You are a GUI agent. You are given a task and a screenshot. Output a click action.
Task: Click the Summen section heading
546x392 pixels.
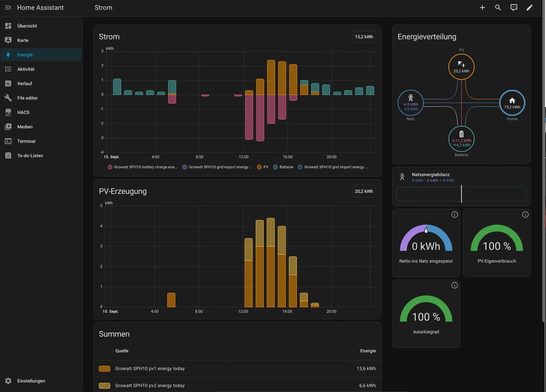[114, 334]
